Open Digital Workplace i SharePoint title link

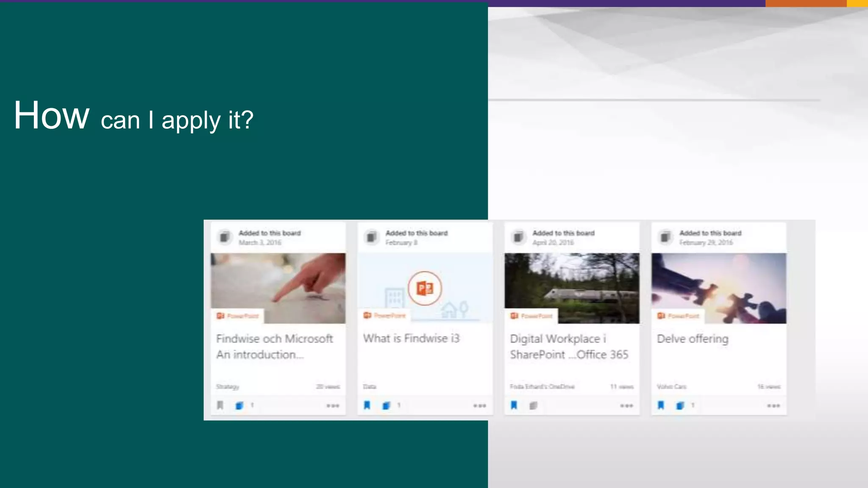[569, 347]
